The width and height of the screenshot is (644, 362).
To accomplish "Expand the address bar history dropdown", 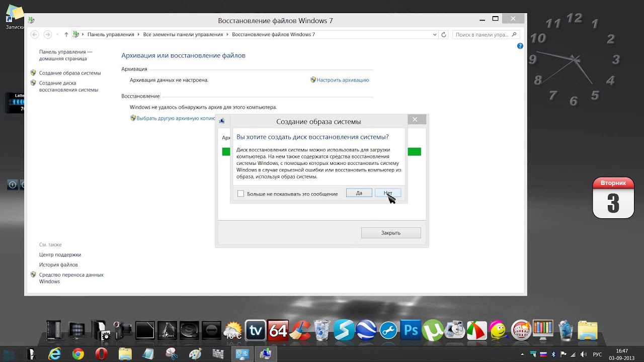I will (x=435, y=35).
